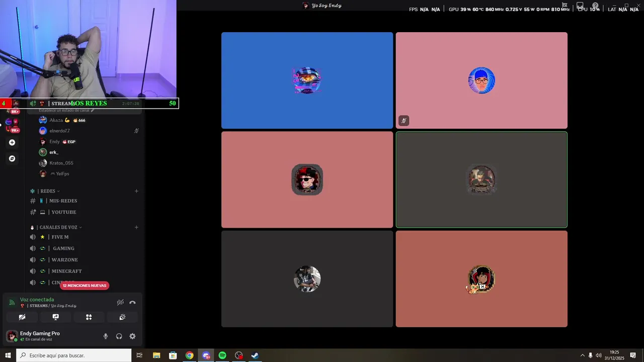Click taskbar search box
Viewport: 644px width, 362px height.
tap(74, 355)
